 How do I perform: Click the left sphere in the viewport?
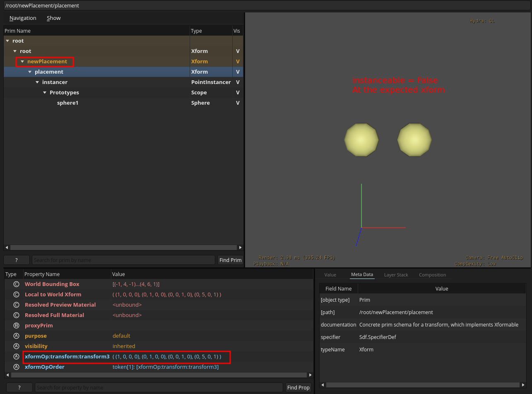361,140
